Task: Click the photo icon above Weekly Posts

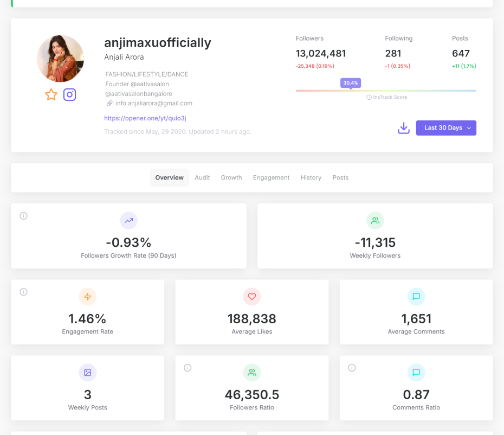Action: coord(87,373)
